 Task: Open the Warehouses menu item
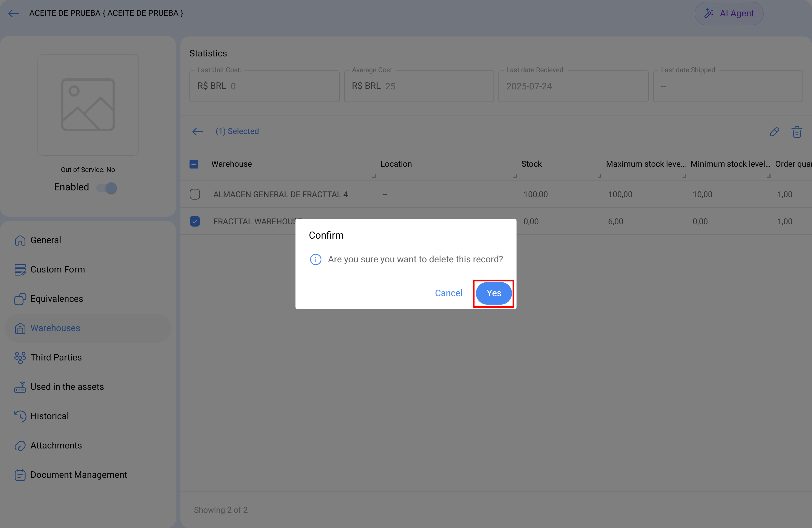click(x=55, y=328)
